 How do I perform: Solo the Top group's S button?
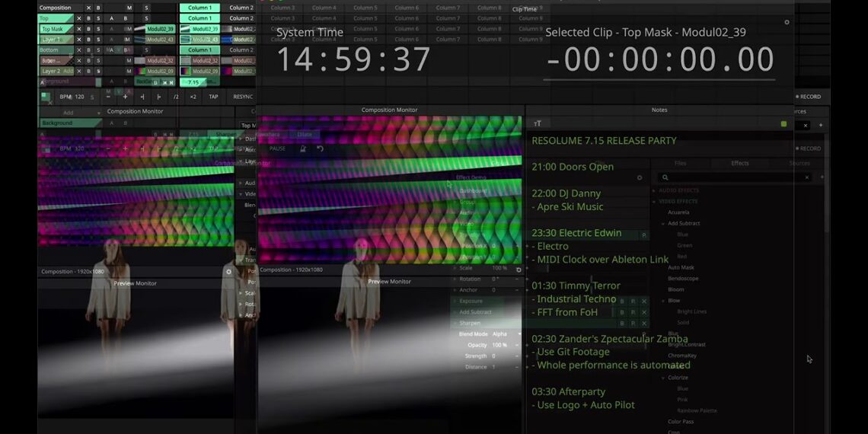[98, 18]
